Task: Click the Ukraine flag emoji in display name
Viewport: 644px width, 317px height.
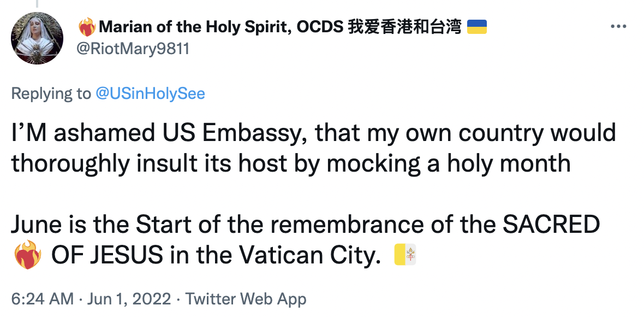Action: [476, 27]
